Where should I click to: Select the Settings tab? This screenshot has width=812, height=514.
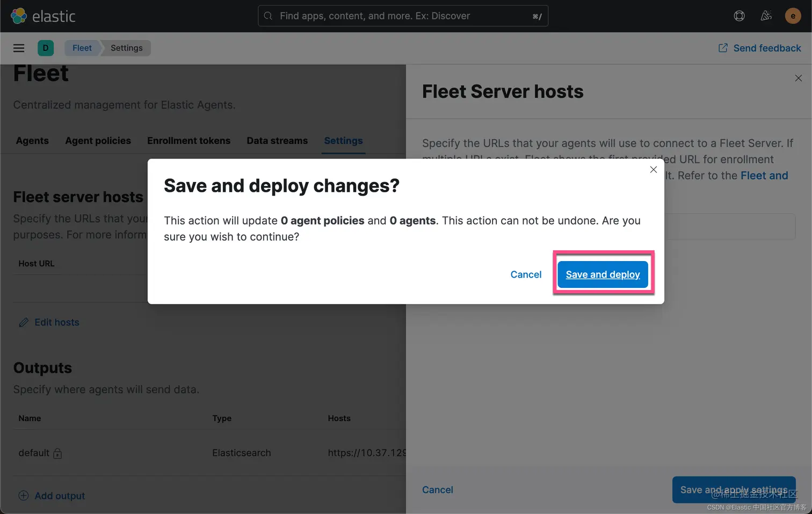[x=344, y=141]
